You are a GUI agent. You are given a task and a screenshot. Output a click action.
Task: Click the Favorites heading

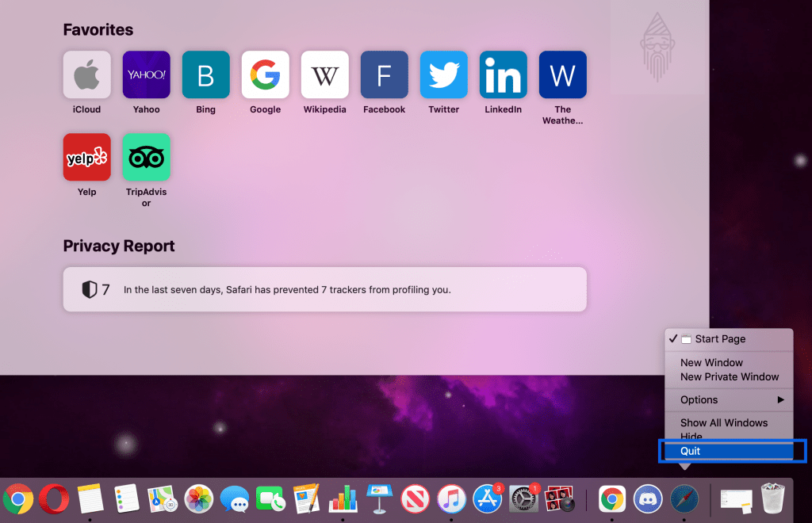98,29
